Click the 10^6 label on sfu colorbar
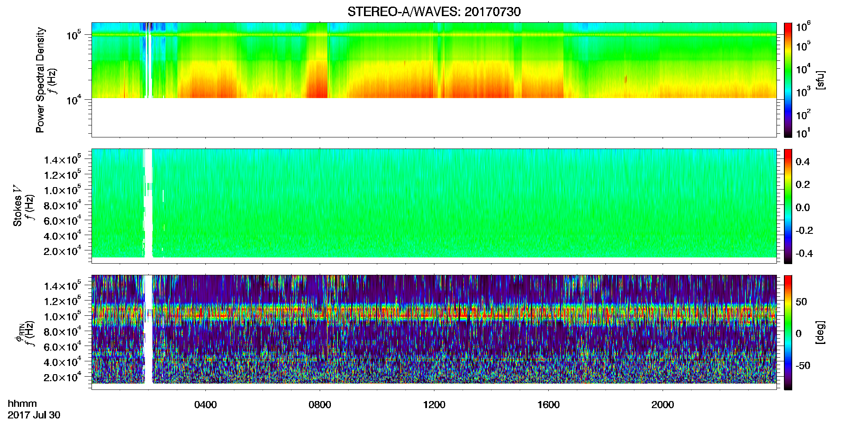868x447 pixels. pyautogui.click(x=803, y=27)
